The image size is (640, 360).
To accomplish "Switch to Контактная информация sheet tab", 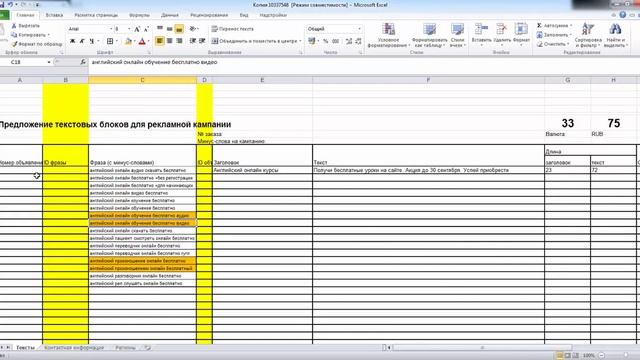I will pos(74,348).
